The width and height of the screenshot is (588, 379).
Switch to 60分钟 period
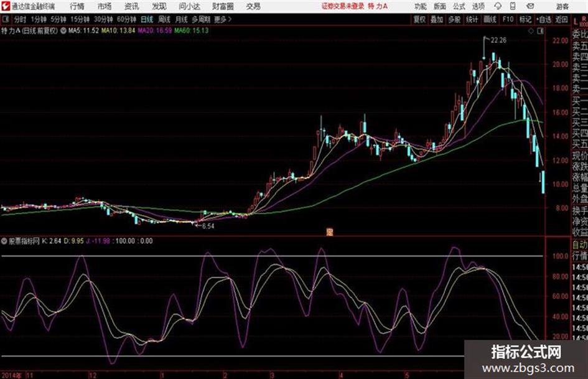(x=126, y=19)
